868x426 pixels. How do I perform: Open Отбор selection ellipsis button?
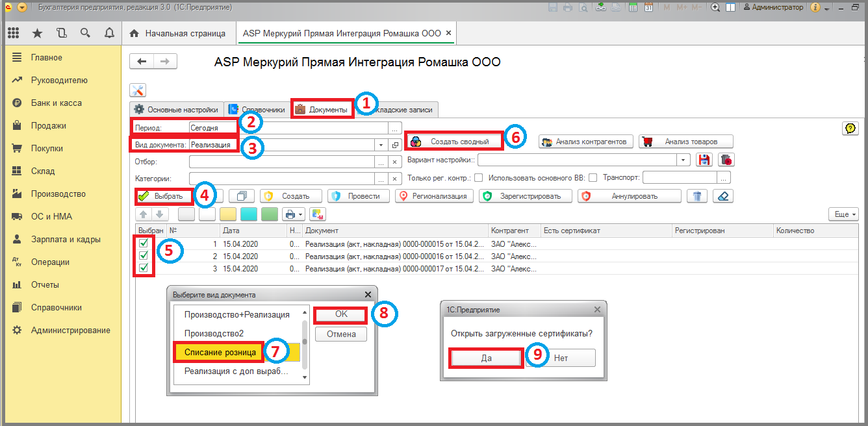click(x=382, y=162)
